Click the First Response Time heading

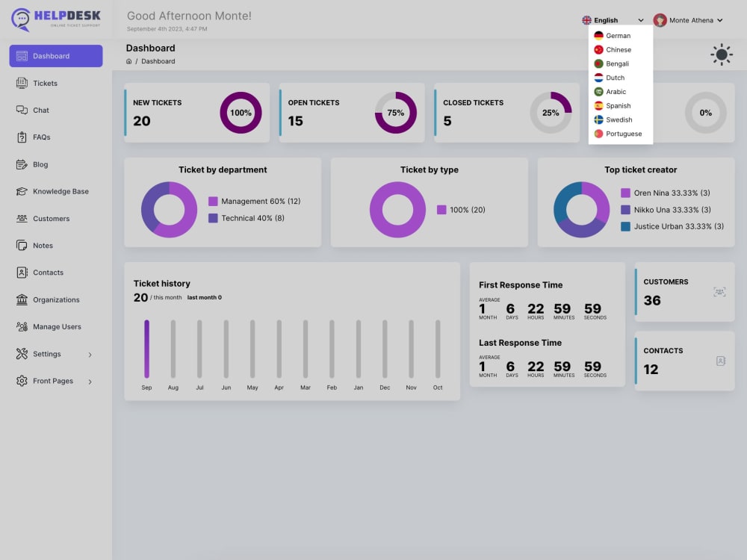521,284
